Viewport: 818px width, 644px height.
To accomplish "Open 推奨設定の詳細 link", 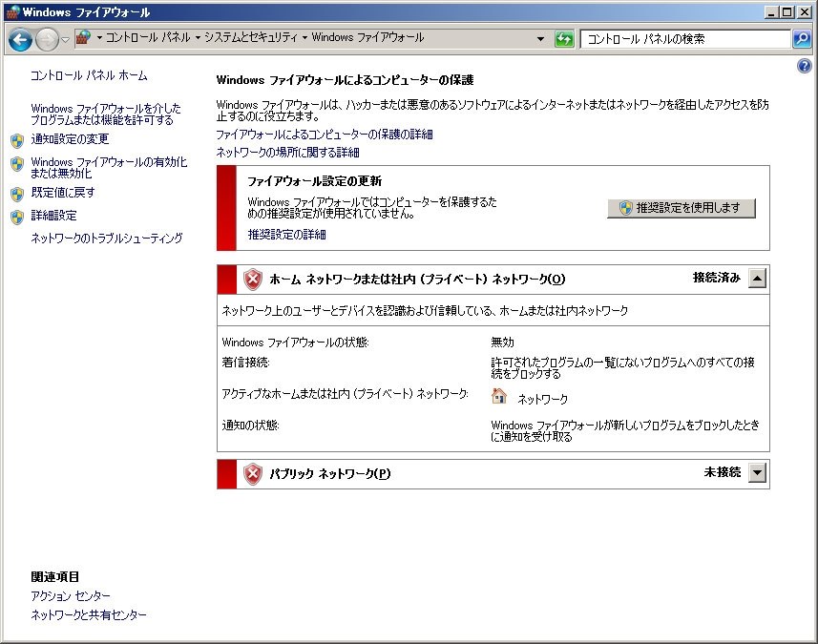I will coord(287,235).
